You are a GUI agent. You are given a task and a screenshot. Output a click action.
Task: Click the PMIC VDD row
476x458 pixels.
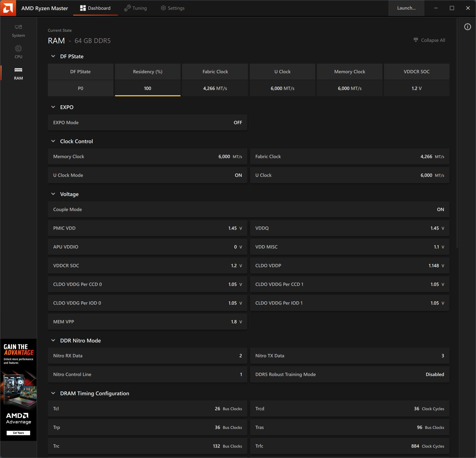click(148, 228)
